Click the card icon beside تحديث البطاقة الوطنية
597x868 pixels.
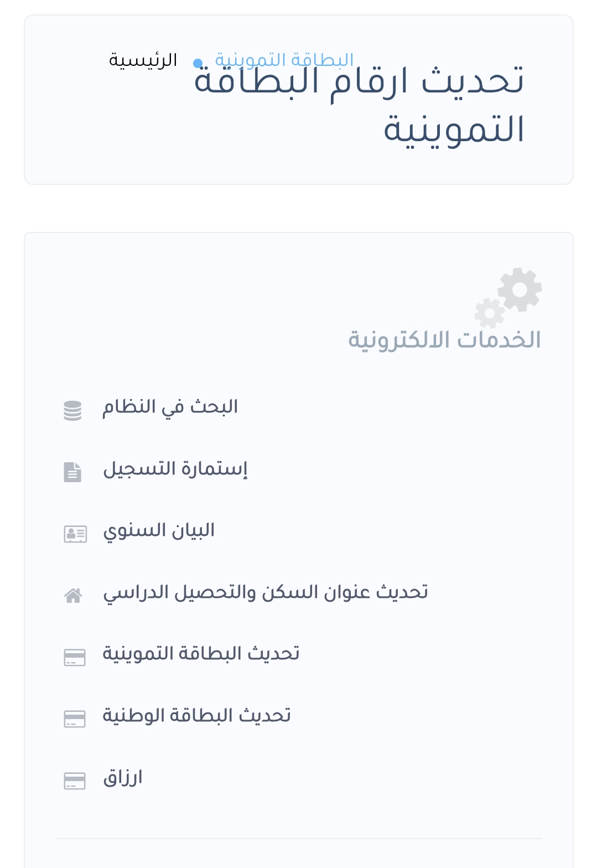[75, 719]
